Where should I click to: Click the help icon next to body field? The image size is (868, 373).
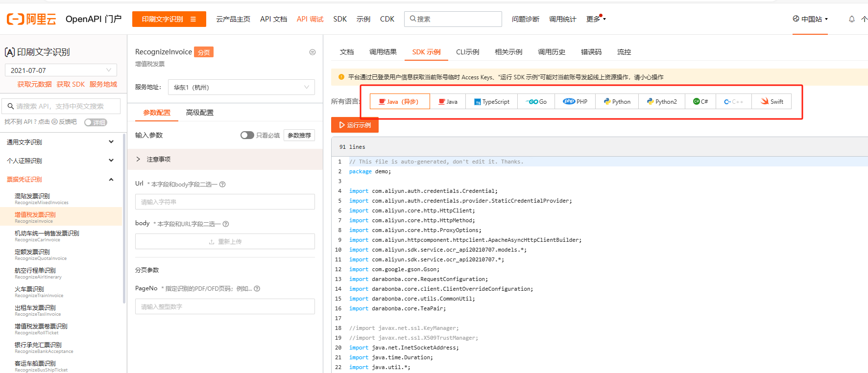226,224
